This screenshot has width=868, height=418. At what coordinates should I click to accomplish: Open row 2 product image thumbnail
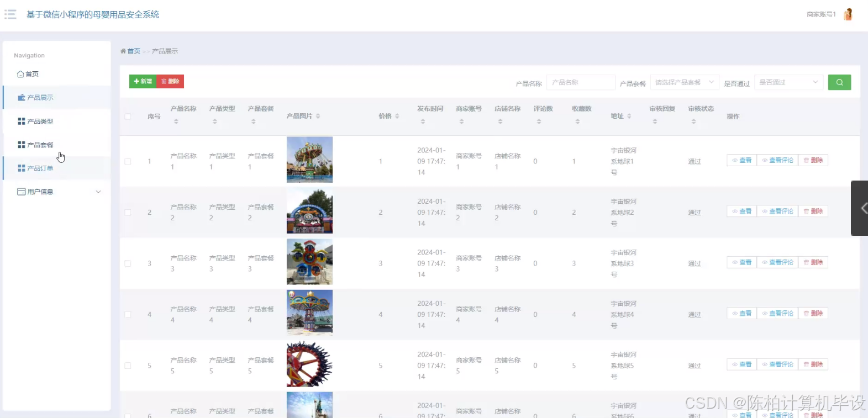[x=309, y=211]
